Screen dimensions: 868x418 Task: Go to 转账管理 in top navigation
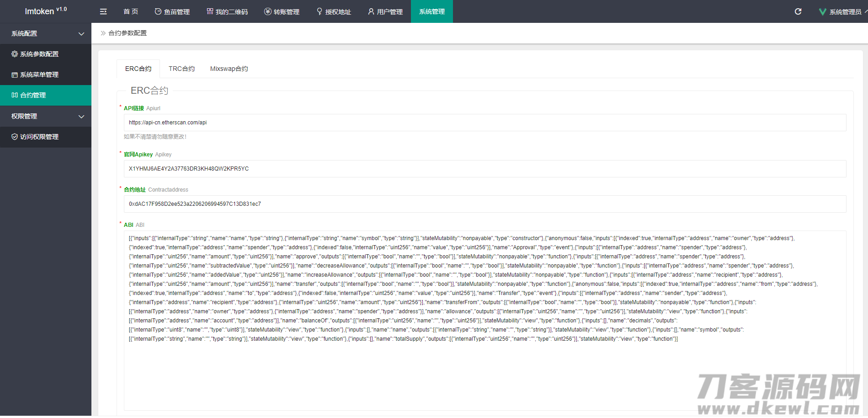click(x=282, y=11)
